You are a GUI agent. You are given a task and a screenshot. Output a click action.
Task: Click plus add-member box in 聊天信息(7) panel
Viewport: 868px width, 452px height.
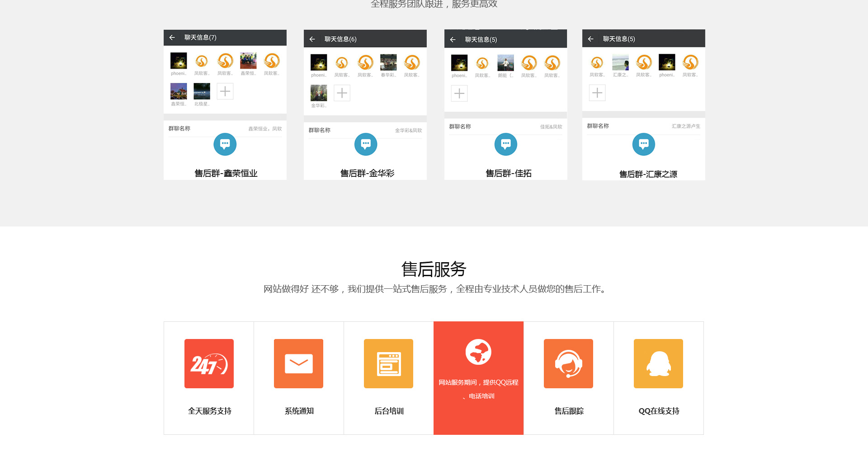click(x=225, y=91)
